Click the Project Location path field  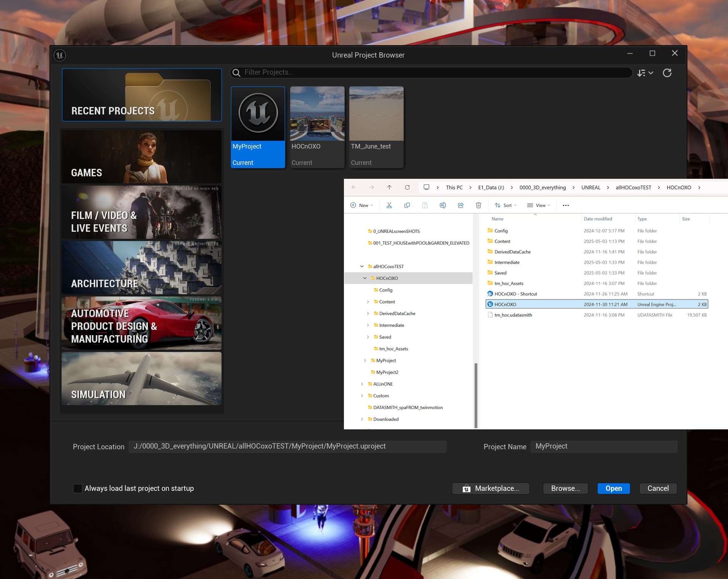[x=287, y=446]
